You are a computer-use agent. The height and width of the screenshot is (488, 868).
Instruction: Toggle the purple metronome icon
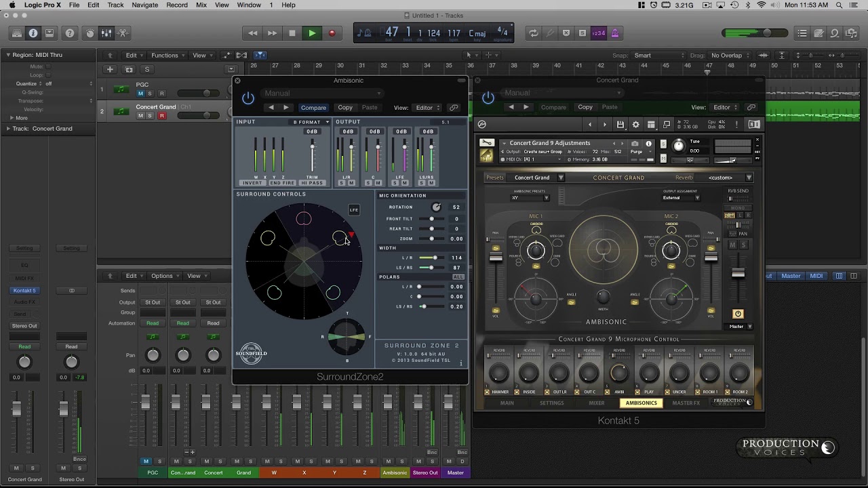pyautogui.click(x=615, y=33)
